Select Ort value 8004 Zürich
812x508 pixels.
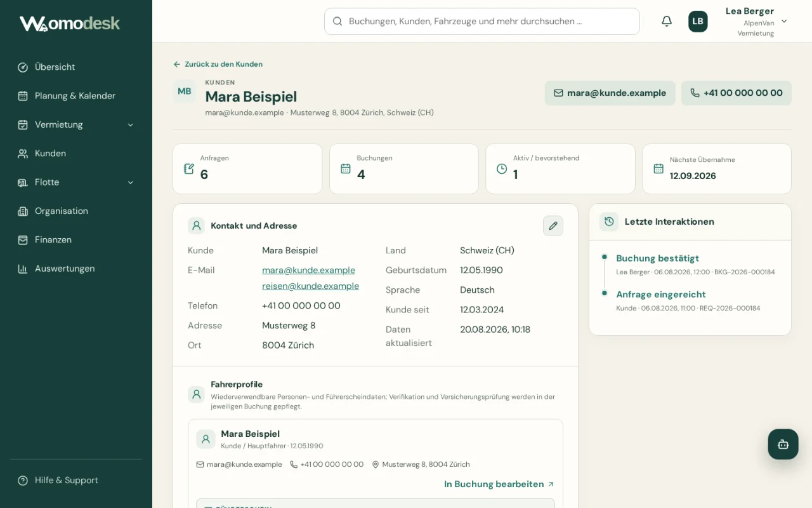tap(288, 345)
